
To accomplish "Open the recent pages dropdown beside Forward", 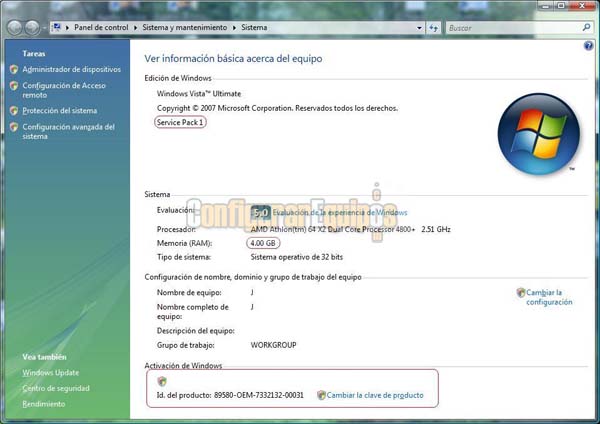I will (44, 28).
